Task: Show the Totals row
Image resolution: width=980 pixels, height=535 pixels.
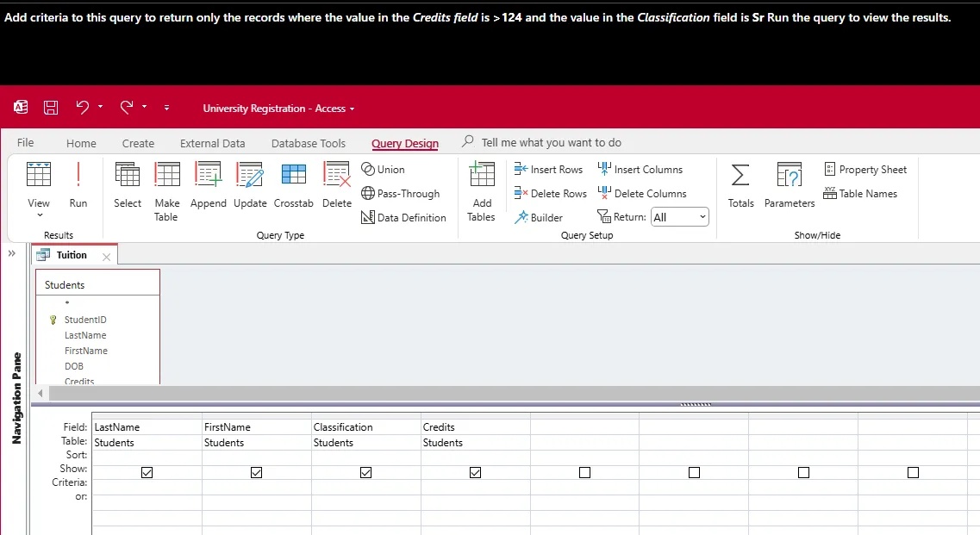Action: point(740,185)
